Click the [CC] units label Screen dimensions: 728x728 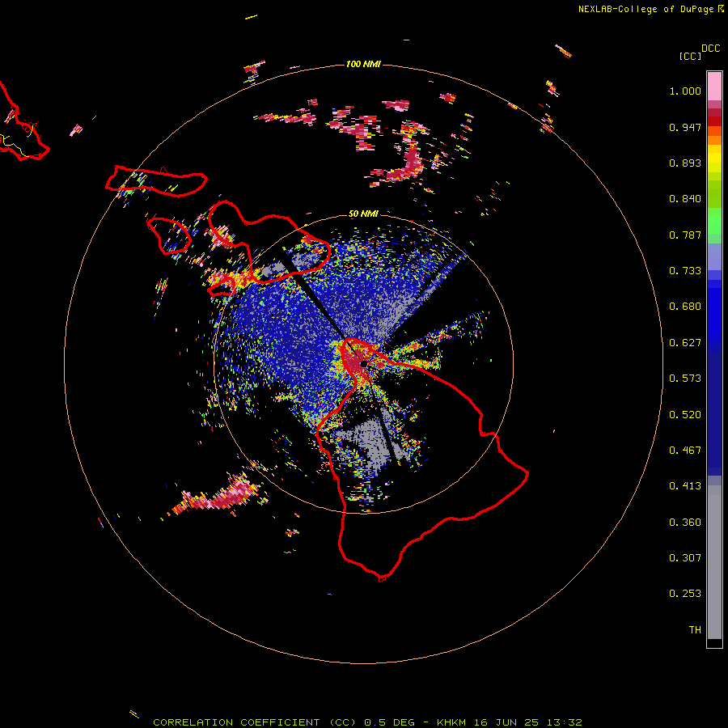pyautogui.click(x=690, y=56)
